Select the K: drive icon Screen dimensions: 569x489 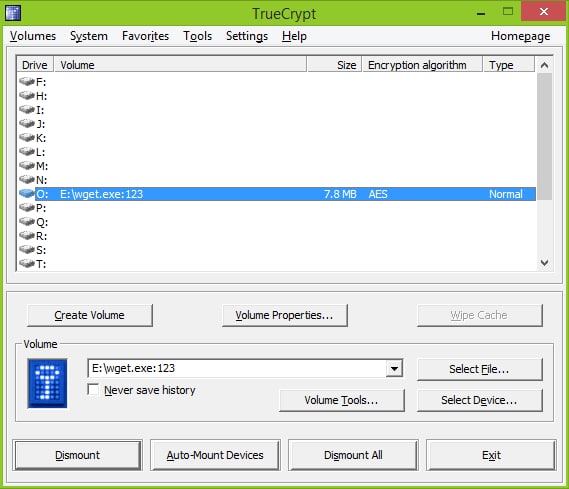(x=26, y=137)
